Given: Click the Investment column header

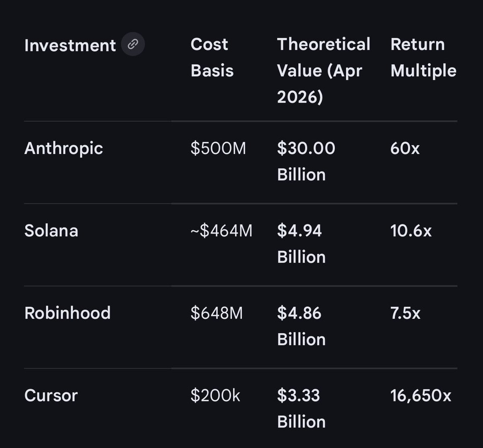Looking at the screenshot, I should 70,45.
